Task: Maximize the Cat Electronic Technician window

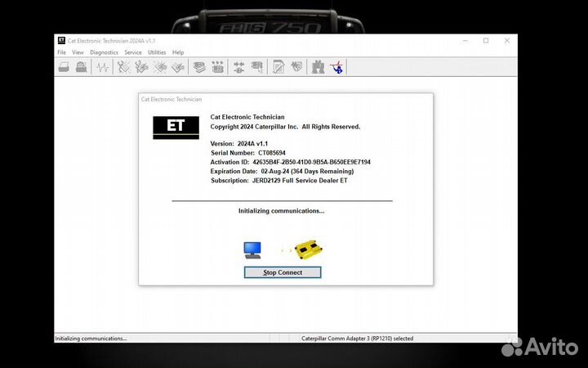Action: click(x=486, y=41)
